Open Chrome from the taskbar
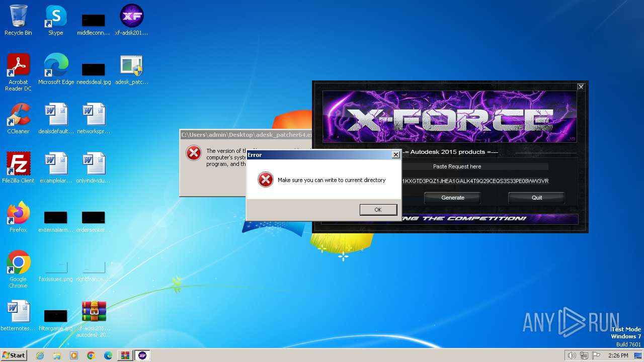Image resolution: width=644 pixels, height=362 pixels. [x=91, y=355]
